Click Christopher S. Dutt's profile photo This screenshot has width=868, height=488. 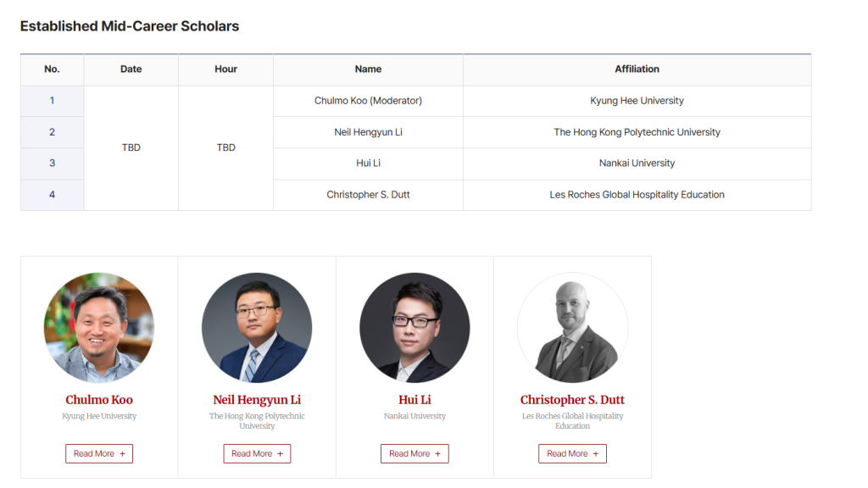coord(572,327)
